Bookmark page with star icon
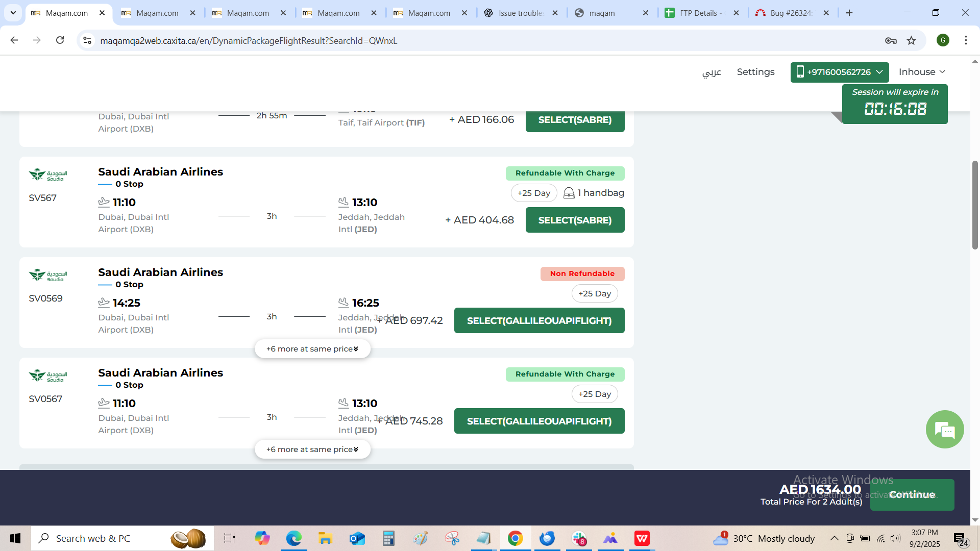Viewport: 980px width, 551px height. click(x=912, y=41)
